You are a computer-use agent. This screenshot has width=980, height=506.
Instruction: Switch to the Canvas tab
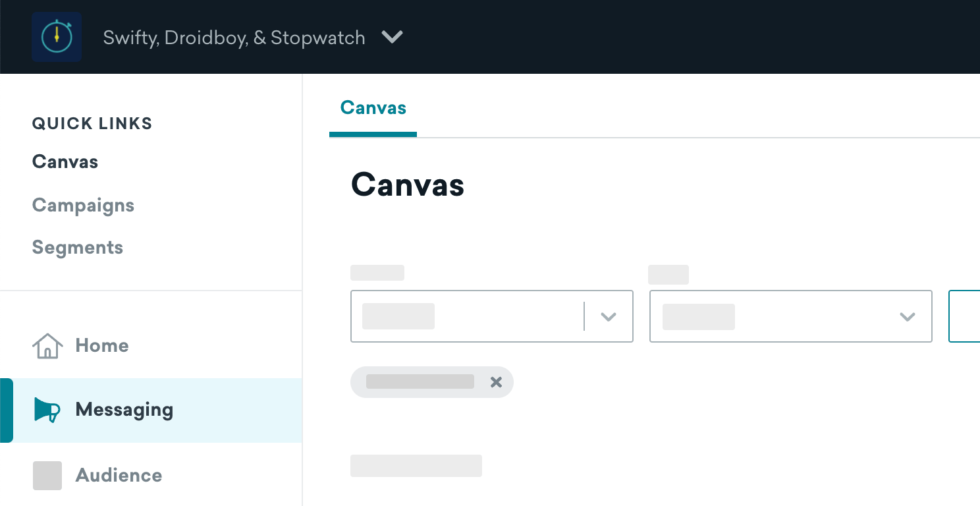[x=373, y=107]
